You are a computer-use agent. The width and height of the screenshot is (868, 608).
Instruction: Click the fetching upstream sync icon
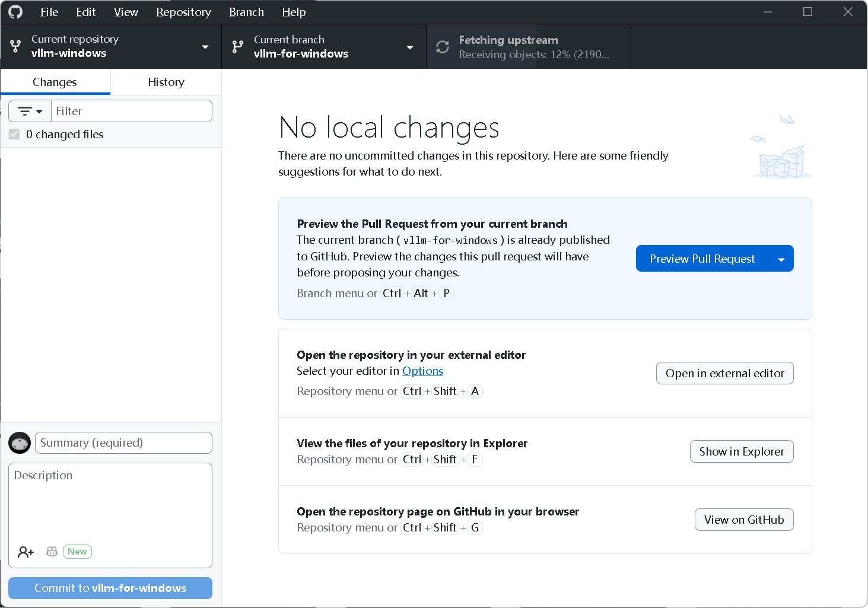coord(443,47)
